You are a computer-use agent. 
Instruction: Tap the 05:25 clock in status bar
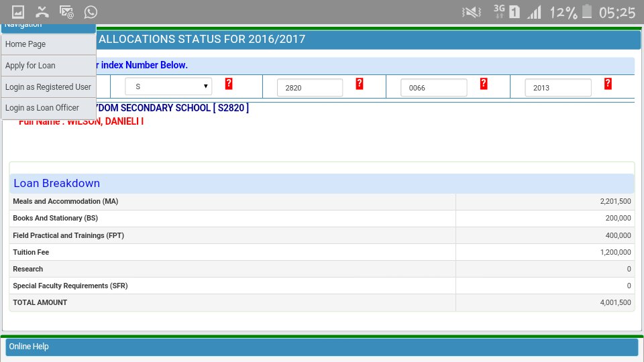pyautogui.click(x=617, y=13)
